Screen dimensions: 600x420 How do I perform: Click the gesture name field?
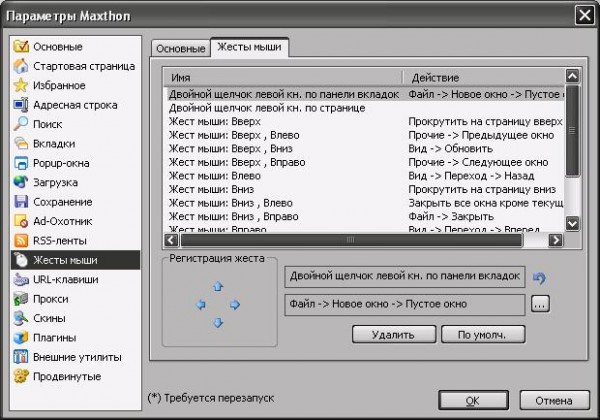click(x=404, y=276)
